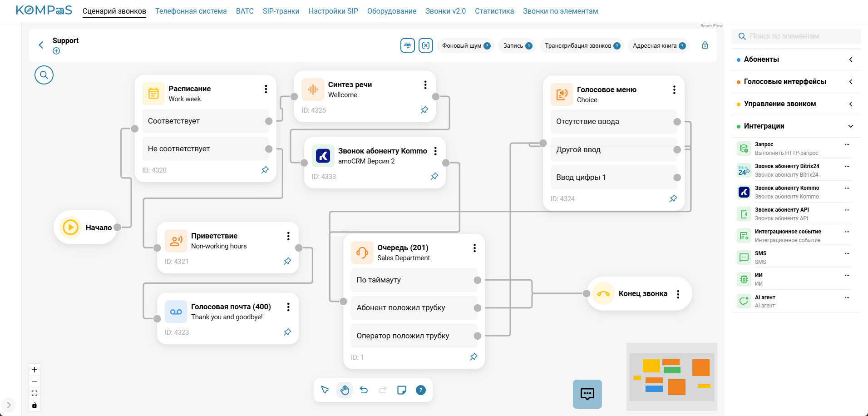Pin the Приветствие node
This screenshot has height=416, width=868.
coord(287,261)
